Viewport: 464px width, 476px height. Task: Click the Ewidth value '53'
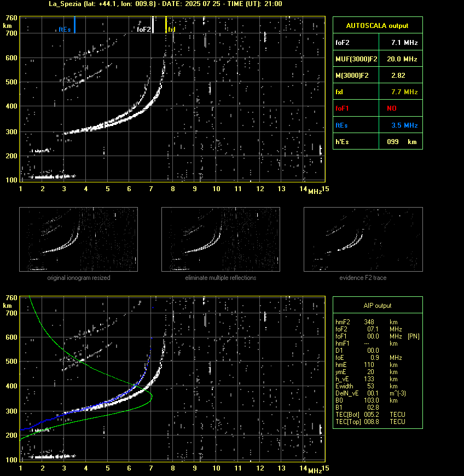[x=370, y=386]
